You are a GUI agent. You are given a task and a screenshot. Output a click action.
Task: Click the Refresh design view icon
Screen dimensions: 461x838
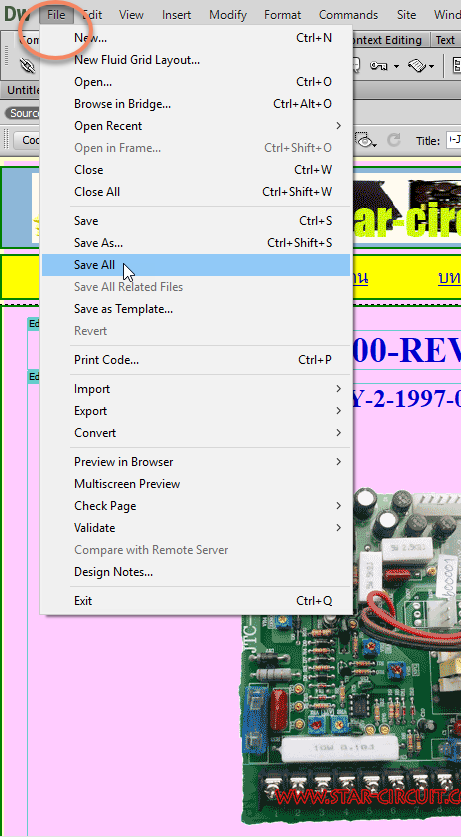pyautogui.click(x=394, y=140)
